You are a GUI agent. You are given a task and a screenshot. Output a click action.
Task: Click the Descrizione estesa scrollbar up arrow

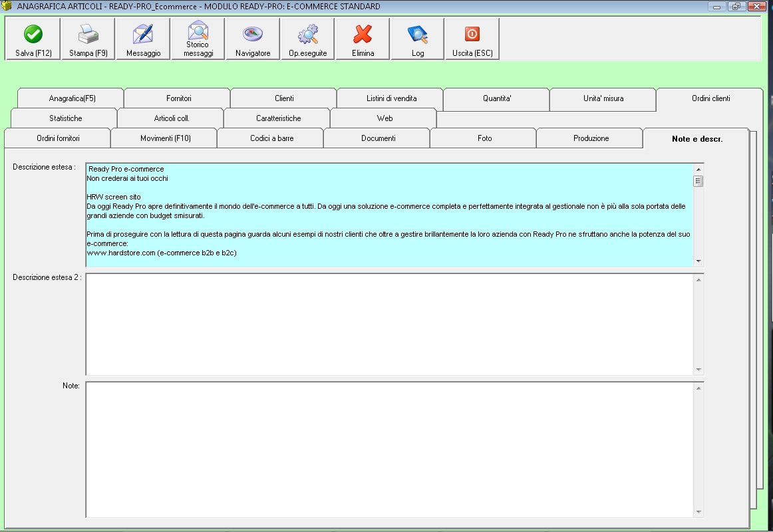[698, 169]
